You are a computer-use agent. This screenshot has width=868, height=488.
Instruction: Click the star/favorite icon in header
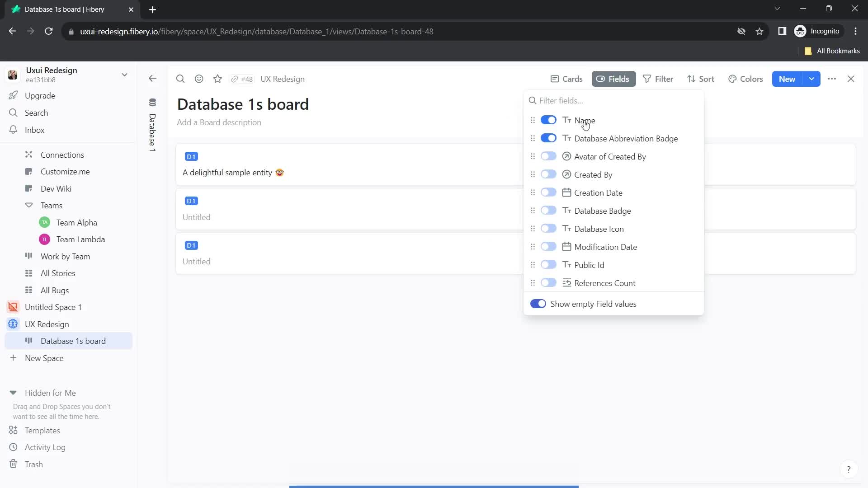[x=218, y=79]
